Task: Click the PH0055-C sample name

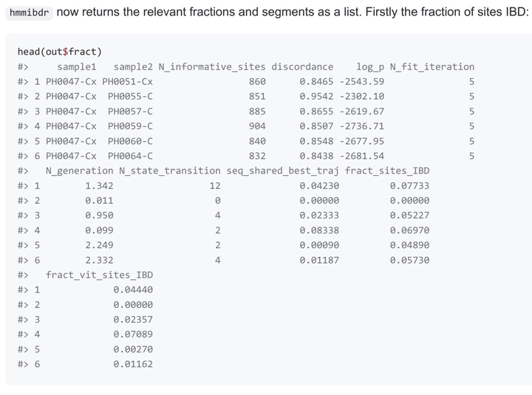Action: (x=130, y=97)
